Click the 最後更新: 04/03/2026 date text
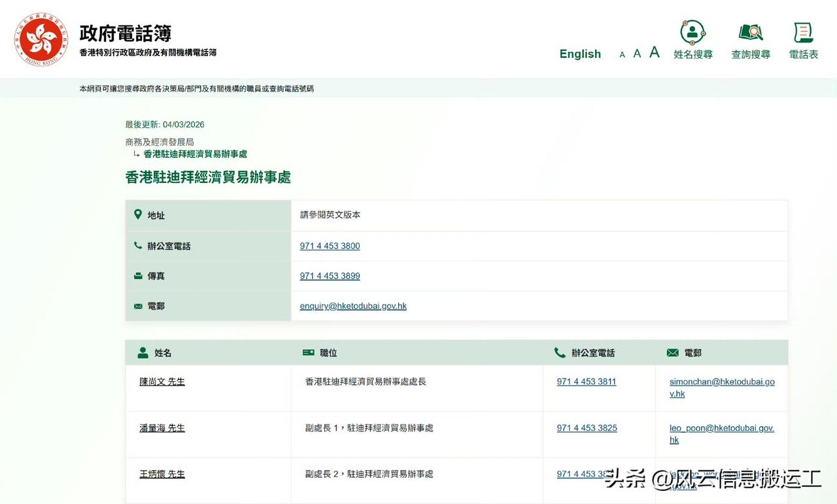The width and height of the screenshot is (837, 504). [165, 124]
